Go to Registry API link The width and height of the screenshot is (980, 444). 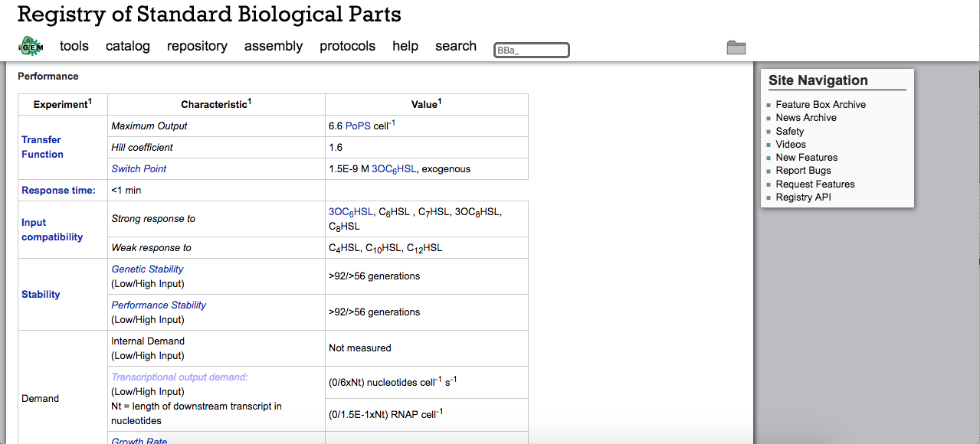(x=803, y=197)
